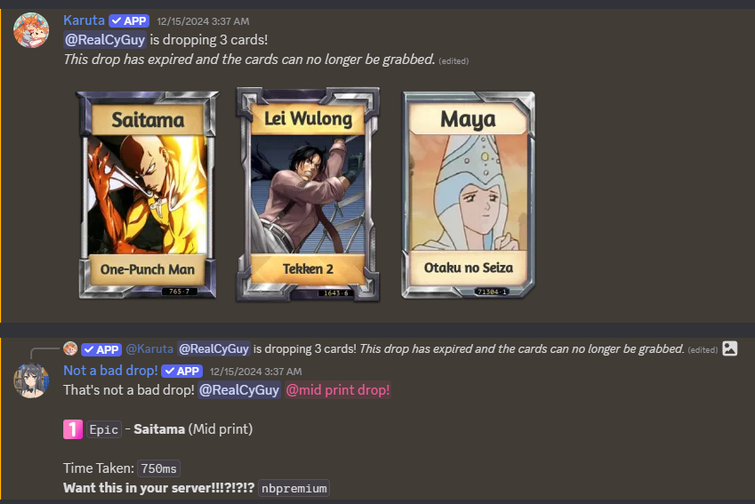This screenshot has width=755, height=504.
Task: Click the APP badge beside Not a bad drop!
Action: pyautogui.click(x=182, y=371)
